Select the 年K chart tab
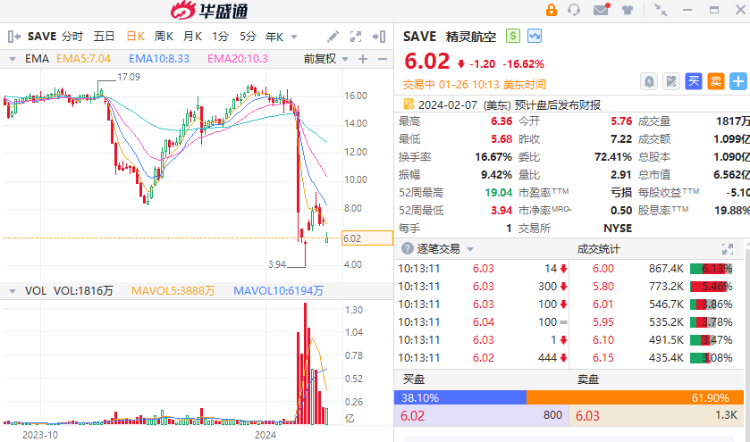 [275, 36]
